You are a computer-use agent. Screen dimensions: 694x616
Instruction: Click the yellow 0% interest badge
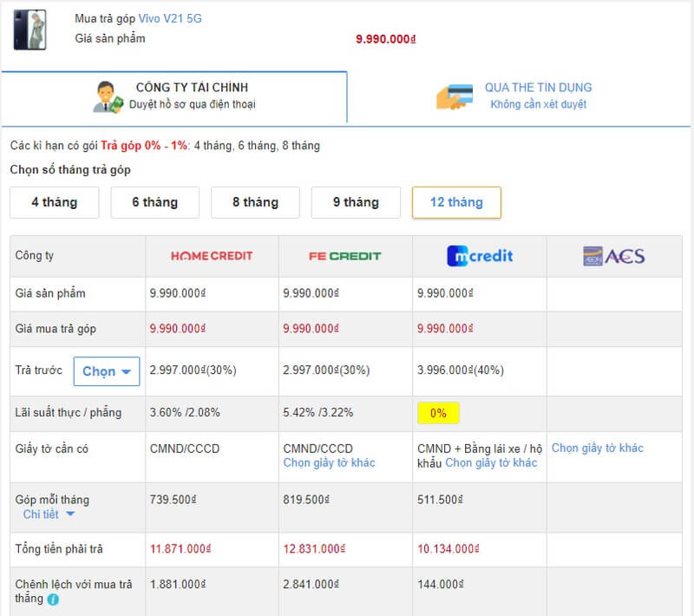click(x=438, y=413)
